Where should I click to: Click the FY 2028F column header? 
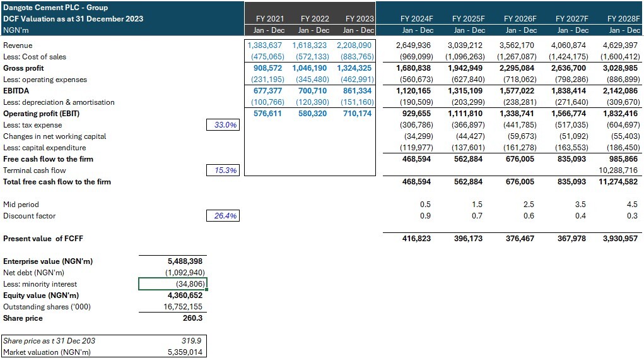pyautogui.click(x=623, y=19)
